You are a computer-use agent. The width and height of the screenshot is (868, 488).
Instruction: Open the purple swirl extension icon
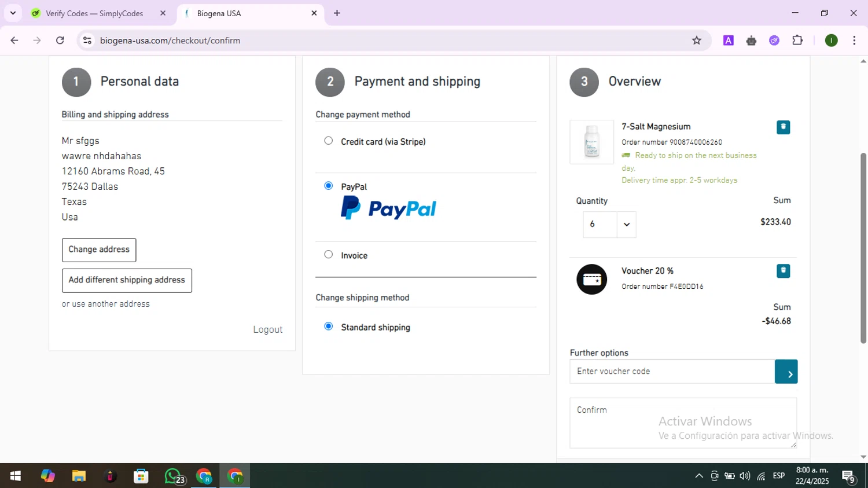click(774, 41)
